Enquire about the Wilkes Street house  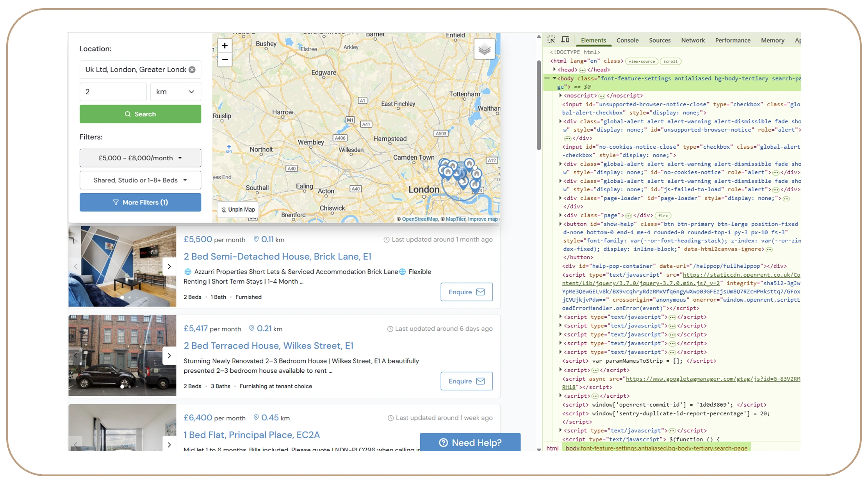(466, 381)
